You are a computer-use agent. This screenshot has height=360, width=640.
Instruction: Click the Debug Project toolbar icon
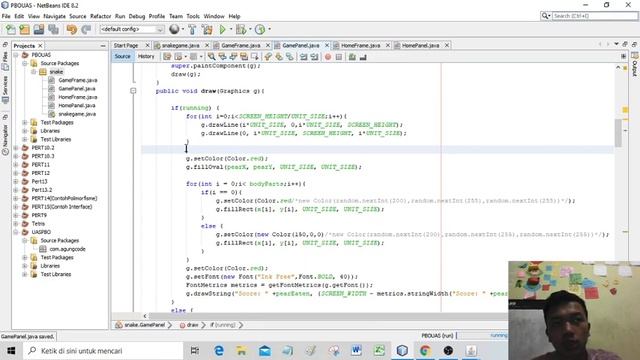click(x=241, y=29)
